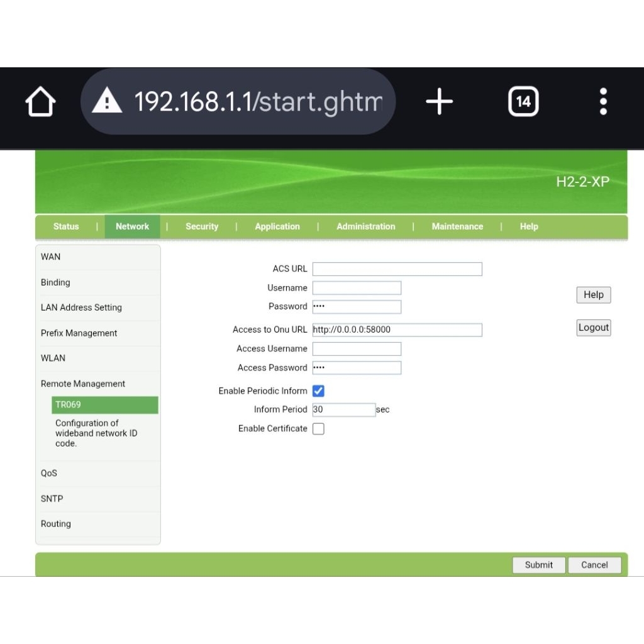Viewport: 644px width, 644px height.
Task: Tap the not-secure warning triangle icon
Action: tap(107, 101)
